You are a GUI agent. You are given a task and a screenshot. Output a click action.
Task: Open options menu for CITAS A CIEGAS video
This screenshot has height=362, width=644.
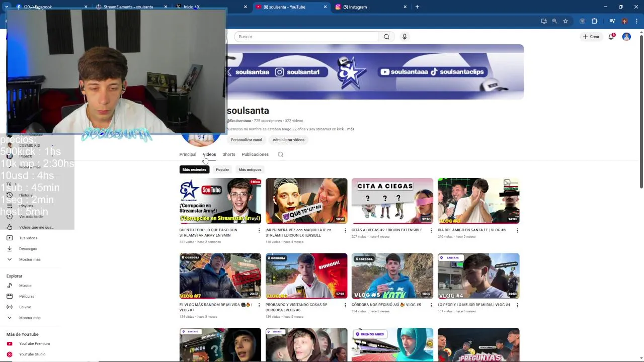tap(431, 230)
